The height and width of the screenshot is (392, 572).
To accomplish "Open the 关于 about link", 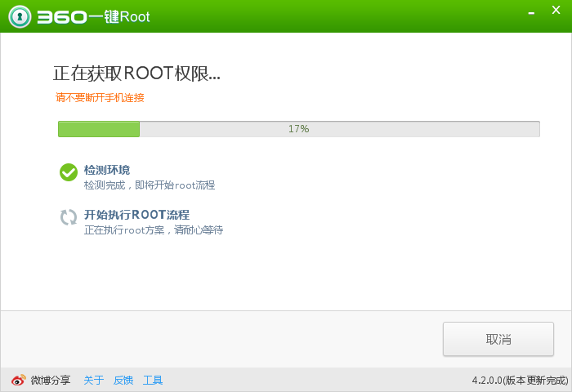I will pos(94,381).
